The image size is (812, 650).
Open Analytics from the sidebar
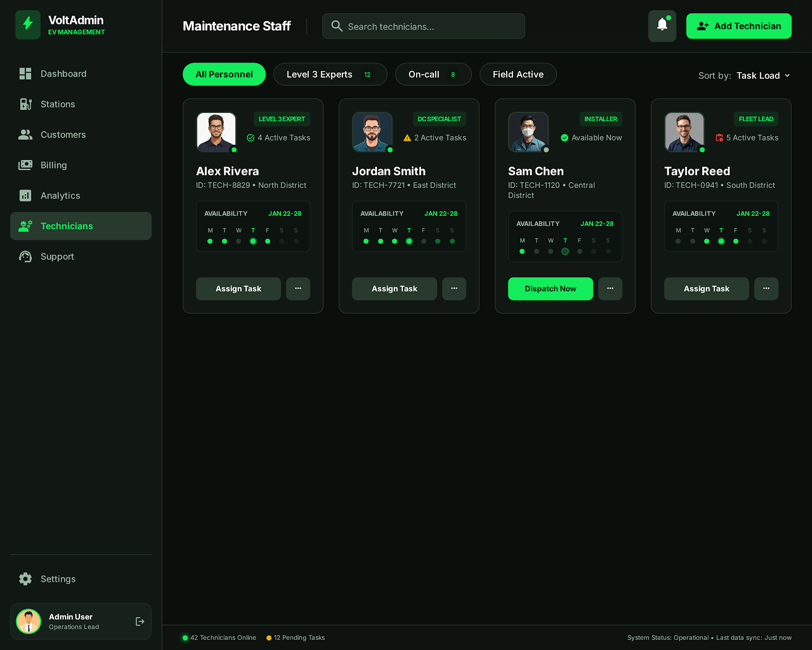click(x=60, y=196)
